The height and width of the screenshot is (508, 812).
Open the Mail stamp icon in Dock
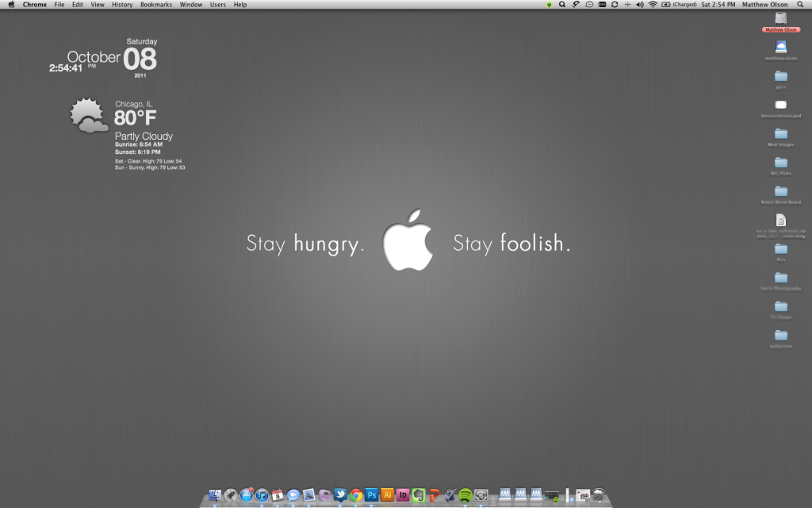point(308,495)
